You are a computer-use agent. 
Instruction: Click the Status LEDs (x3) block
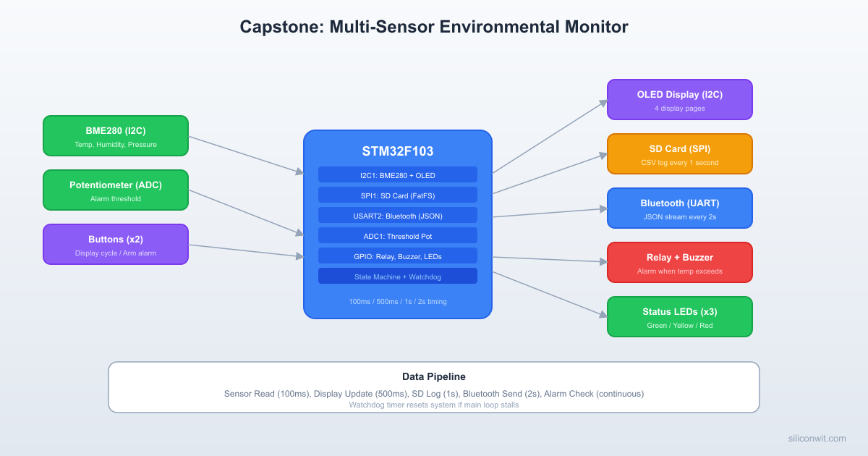point(679,316)
